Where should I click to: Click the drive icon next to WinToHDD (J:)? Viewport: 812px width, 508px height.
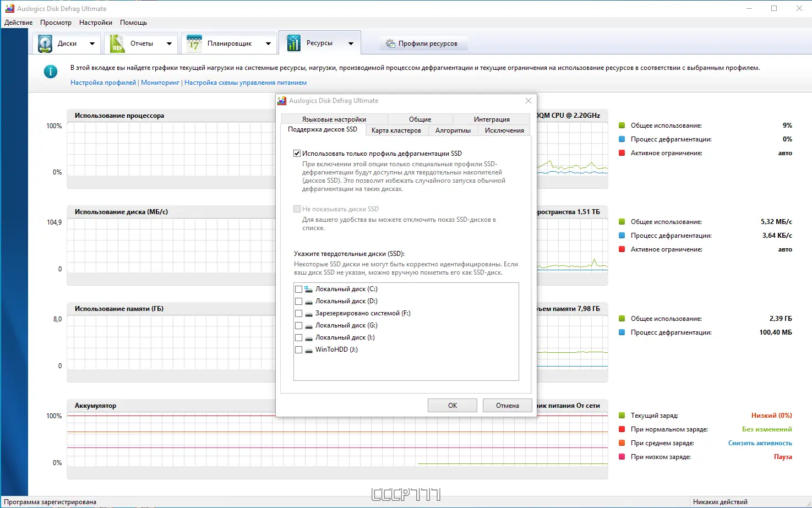(308, 349)
